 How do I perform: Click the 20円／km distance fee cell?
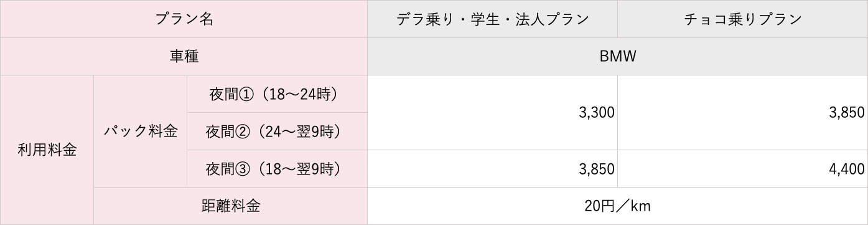click(617, 206)
